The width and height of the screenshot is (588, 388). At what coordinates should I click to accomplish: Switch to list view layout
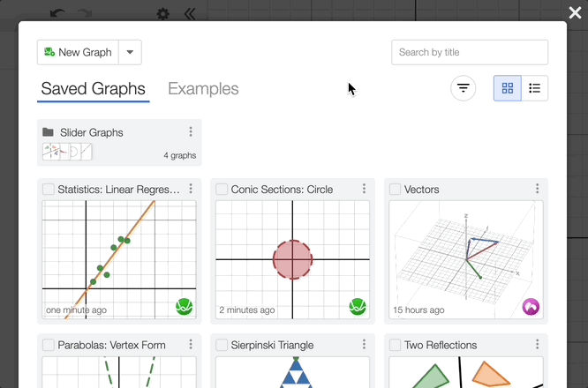(534, 88)
